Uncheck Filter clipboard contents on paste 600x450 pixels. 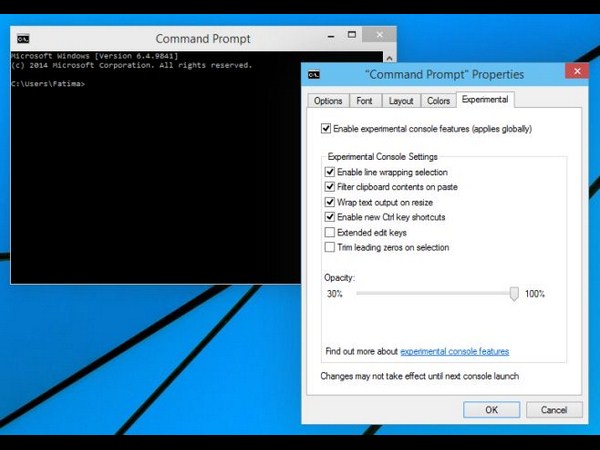pyautogui.click(x=331, y=187)
